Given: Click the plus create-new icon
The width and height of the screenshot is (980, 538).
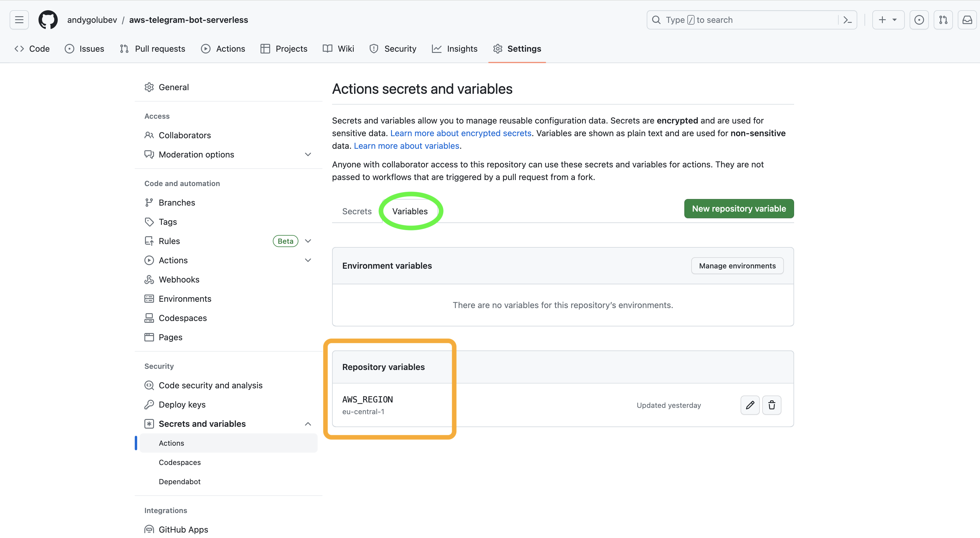Looking at the screenshot, I should click(882, 20).
